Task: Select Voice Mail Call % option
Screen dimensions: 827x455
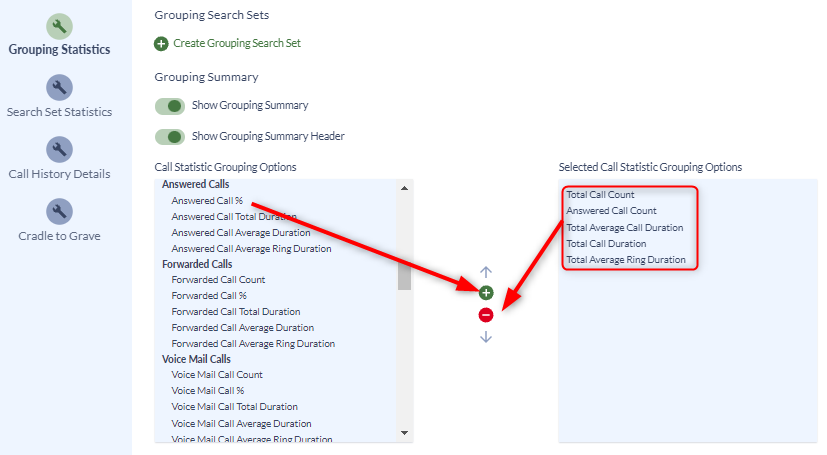Action: [208, 391]
